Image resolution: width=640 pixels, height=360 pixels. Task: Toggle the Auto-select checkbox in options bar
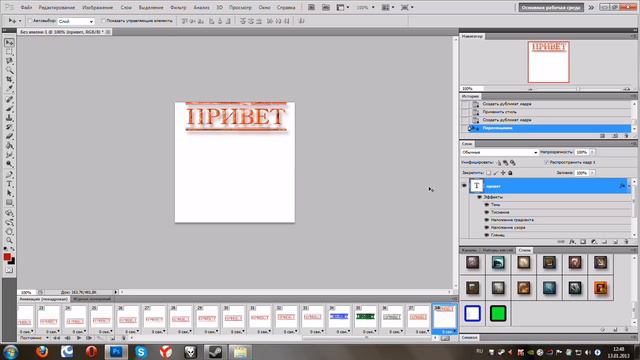30,21
